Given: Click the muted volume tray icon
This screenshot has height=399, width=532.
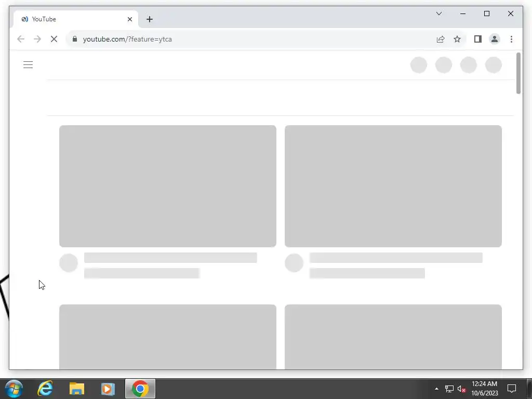Looking at the screenshot, I should point(461,389).
